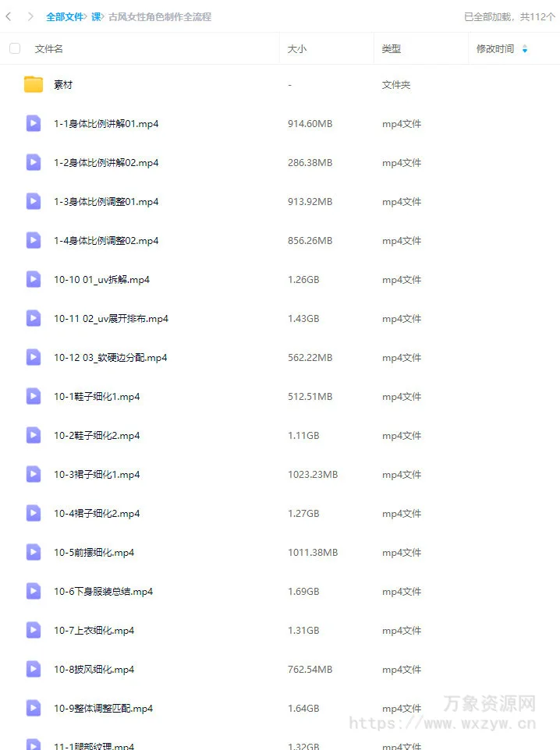Sort files by 大小 column header
560x750 pixels.
(297, 49)
